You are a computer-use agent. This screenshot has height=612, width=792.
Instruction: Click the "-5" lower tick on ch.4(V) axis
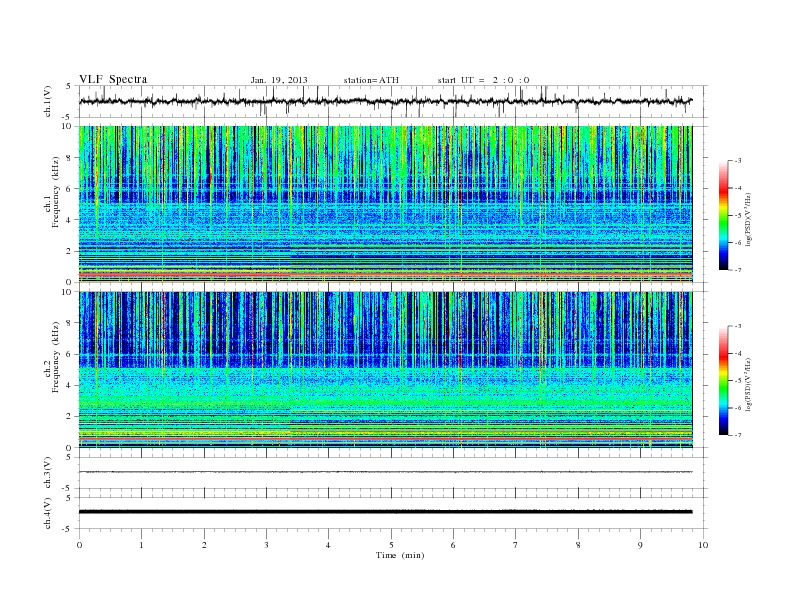click(x=68, y=529)
